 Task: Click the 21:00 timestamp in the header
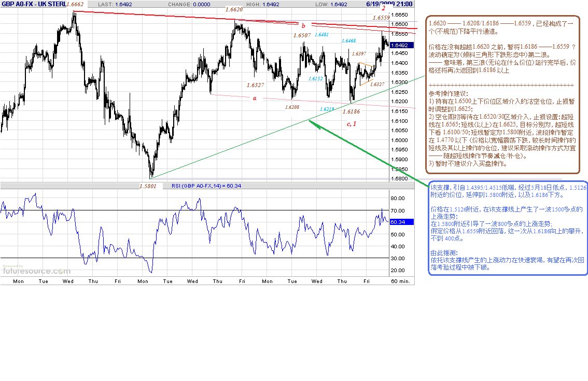point(404,4)
